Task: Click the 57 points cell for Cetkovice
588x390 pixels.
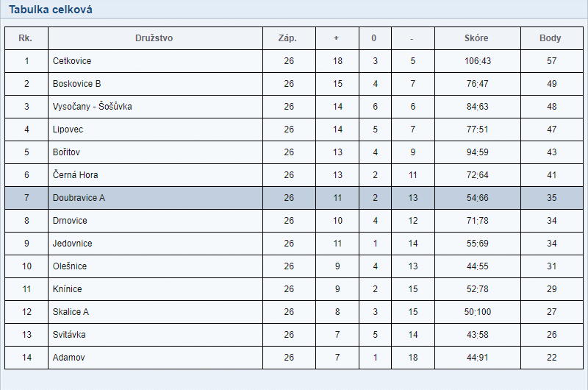Action: [x=552, y=61]
